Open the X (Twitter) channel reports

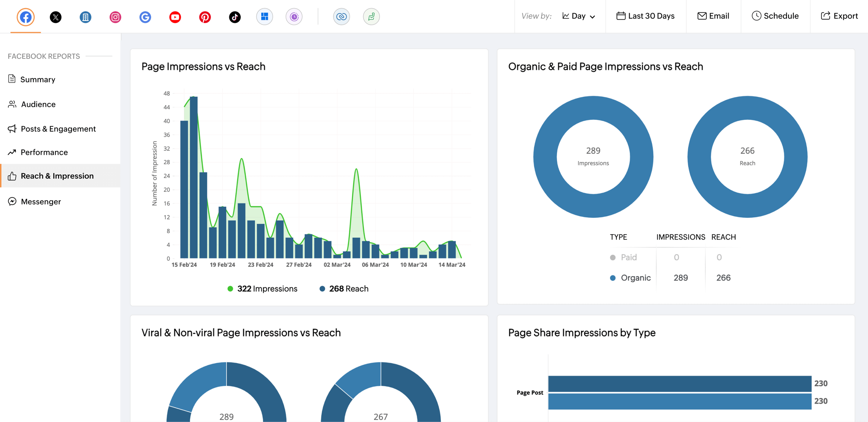coord(55,17)
